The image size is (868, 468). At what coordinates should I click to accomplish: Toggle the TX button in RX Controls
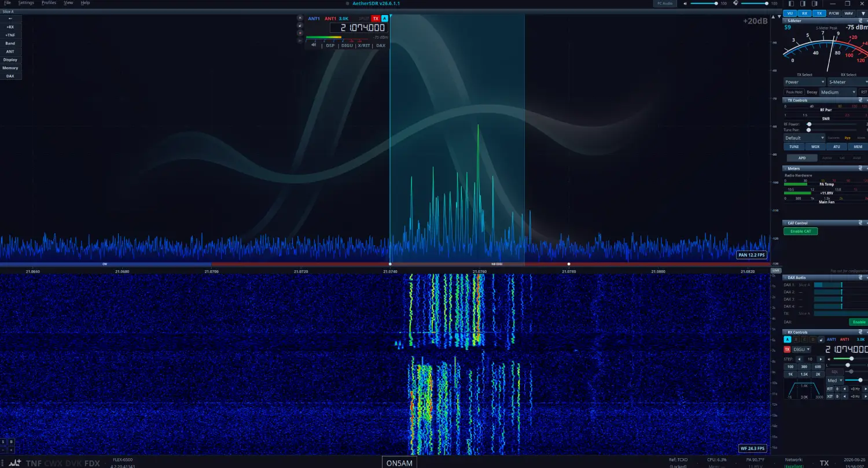[x=787, y=349]
